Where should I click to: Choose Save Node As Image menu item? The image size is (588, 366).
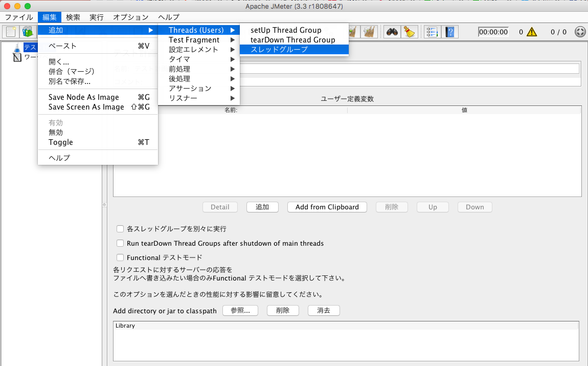coord(83,97)
